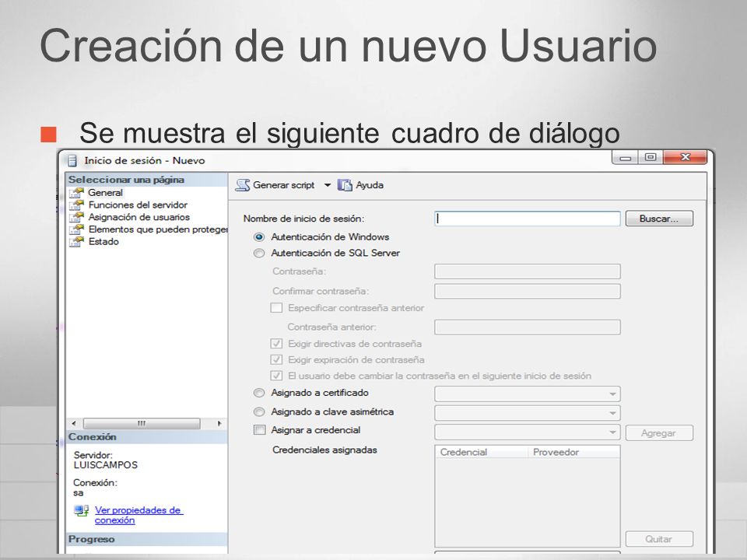Viewport: 747px width, 560px height.
Task: Toggle user must change password checkbox
Action: point(276,376)
